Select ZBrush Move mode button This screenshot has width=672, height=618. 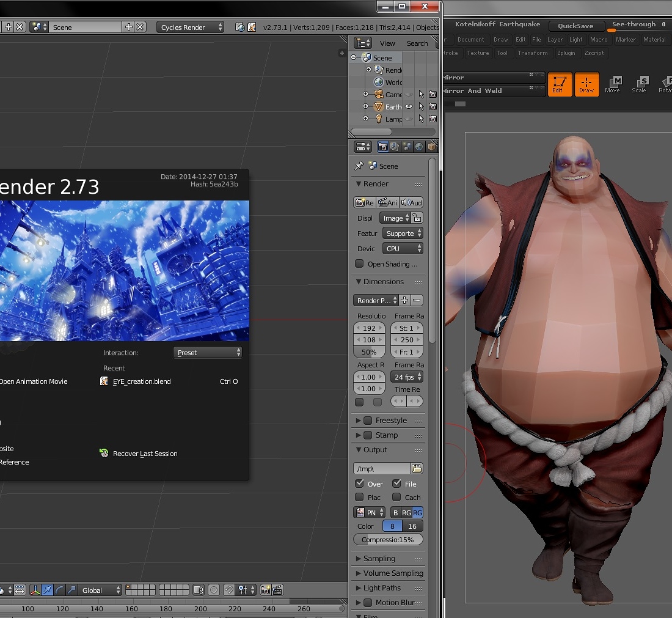pos(613,84)
